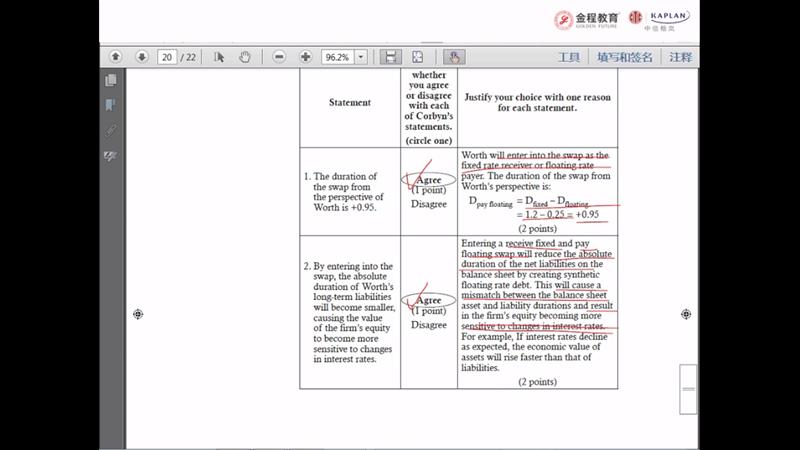Click the fit page to window icon

[417, 57]
